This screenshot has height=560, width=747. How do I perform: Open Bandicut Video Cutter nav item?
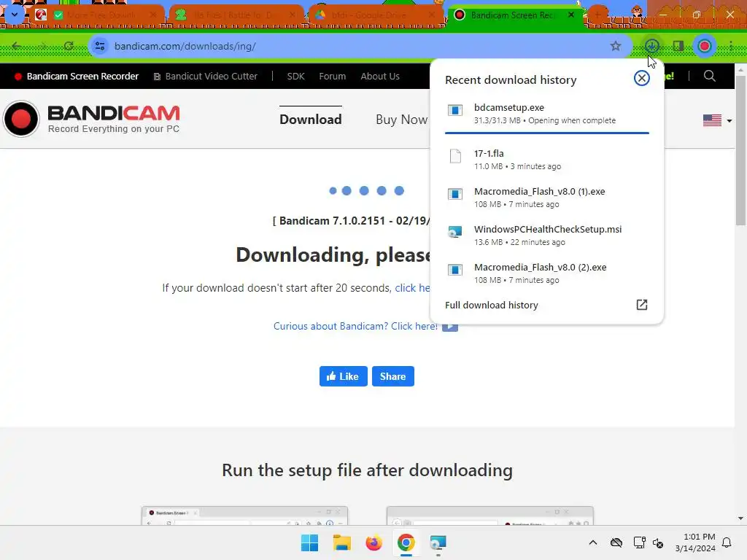[x=205, y=76]
